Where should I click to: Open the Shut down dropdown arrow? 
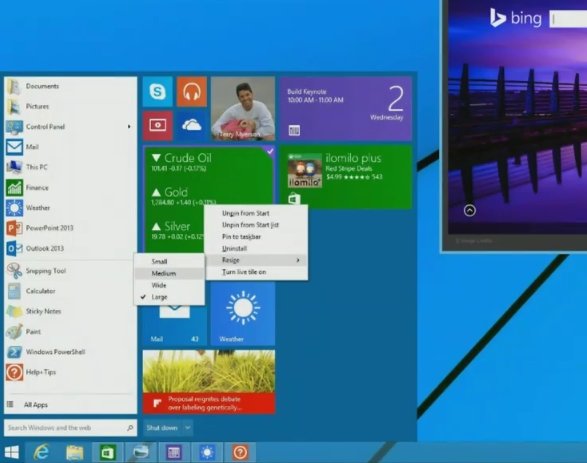click(x=188, y=428)
